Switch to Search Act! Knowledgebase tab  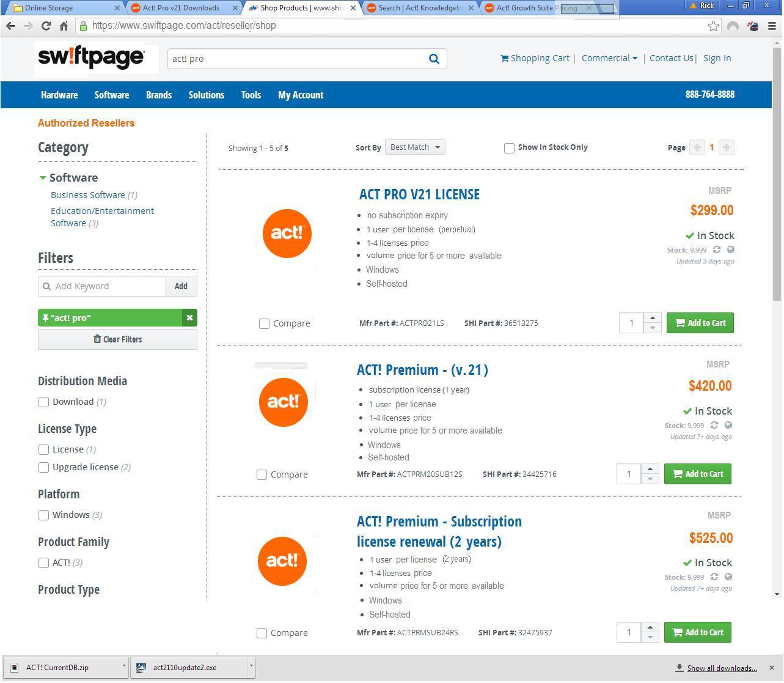tap(420, 8)
